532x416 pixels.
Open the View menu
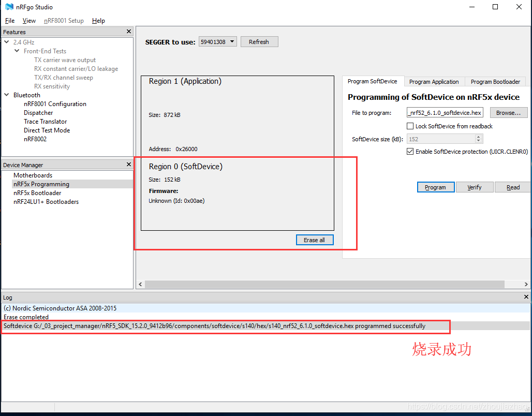pos(29,21)
